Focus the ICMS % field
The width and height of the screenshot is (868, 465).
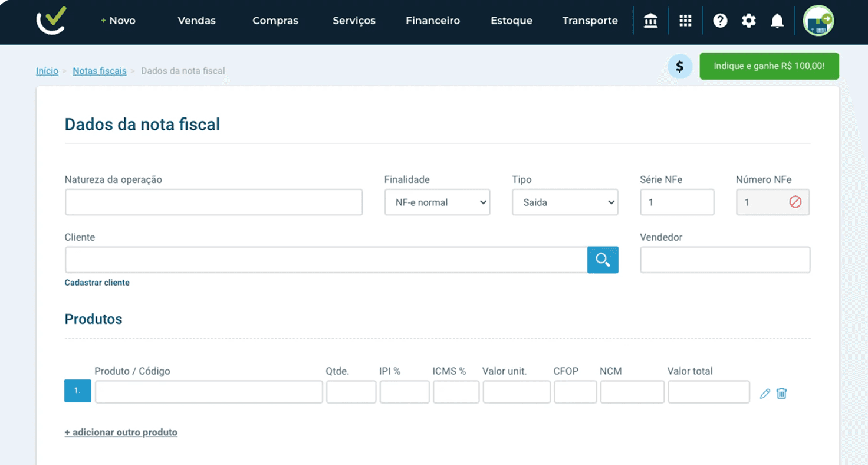point(456,392)
